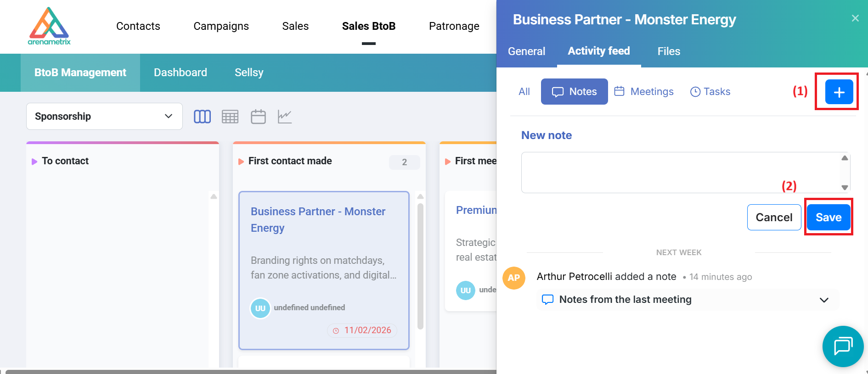Screen dimensions: 868x374
Task: Filter activity feed by Tasks
Action: [x=710, y=92]
